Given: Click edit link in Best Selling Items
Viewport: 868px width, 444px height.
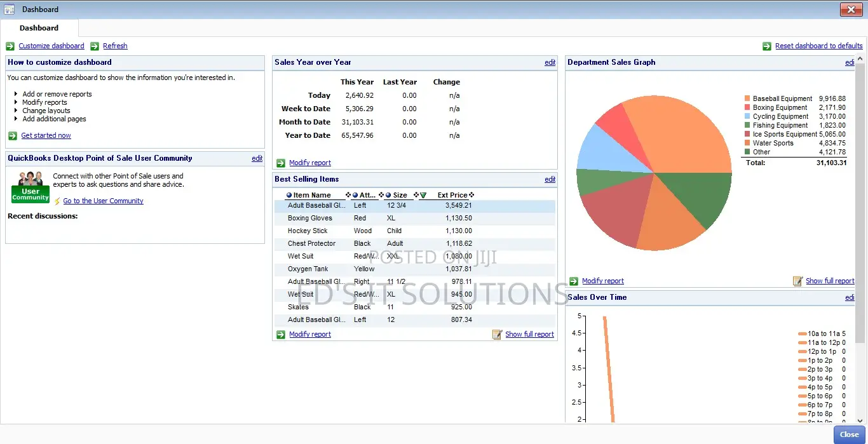Looking at the screenshot, I should tap(550, 179).
